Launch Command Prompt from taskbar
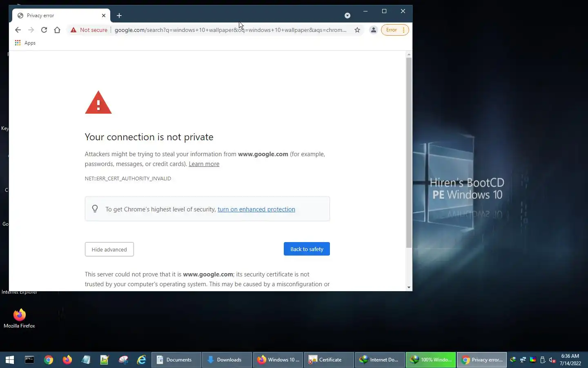The width and height of the screenshot is (588, 368). coord(29,360)
